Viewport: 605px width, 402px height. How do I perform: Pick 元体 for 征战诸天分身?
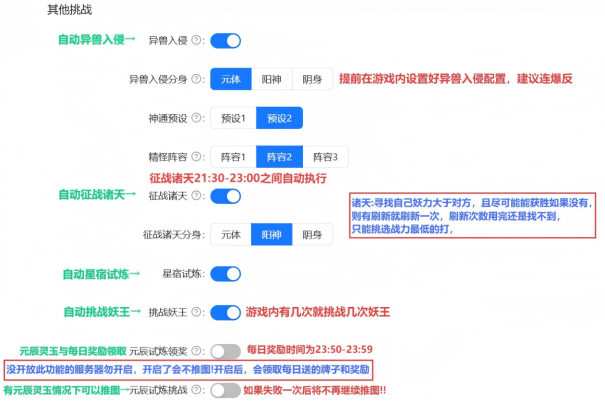231,234
